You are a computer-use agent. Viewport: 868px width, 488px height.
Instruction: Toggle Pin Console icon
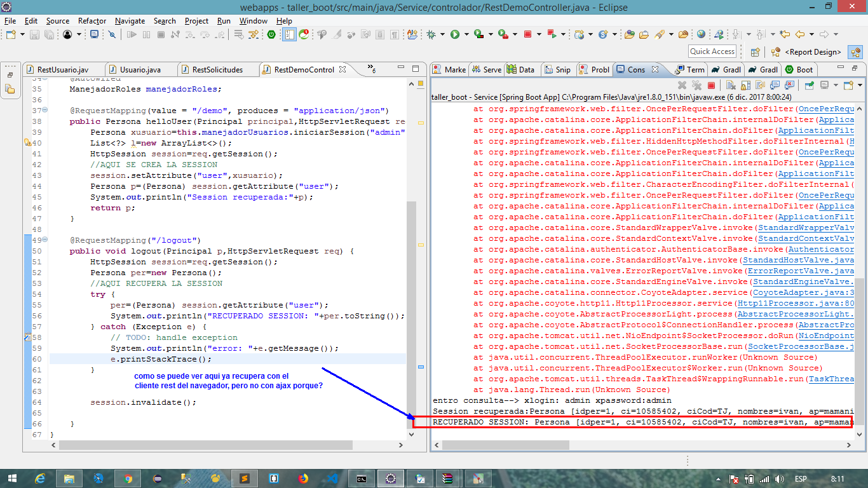[x=809, y=85]
